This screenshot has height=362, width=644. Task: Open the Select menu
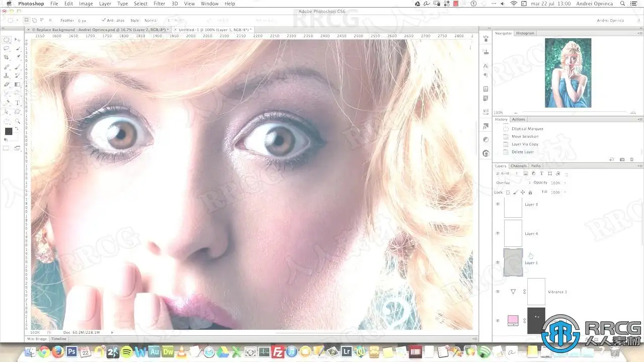click(140, 4)
